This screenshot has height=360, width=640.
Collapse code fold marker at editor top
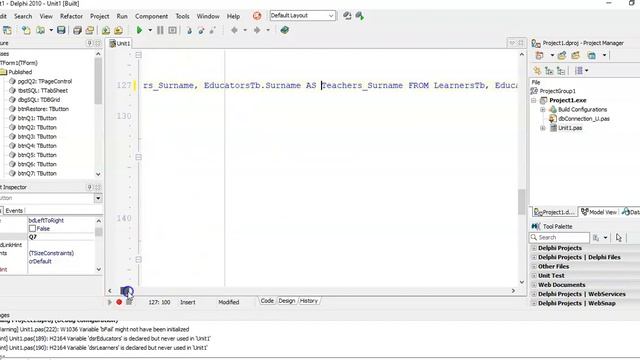click(x=138, y=55)
